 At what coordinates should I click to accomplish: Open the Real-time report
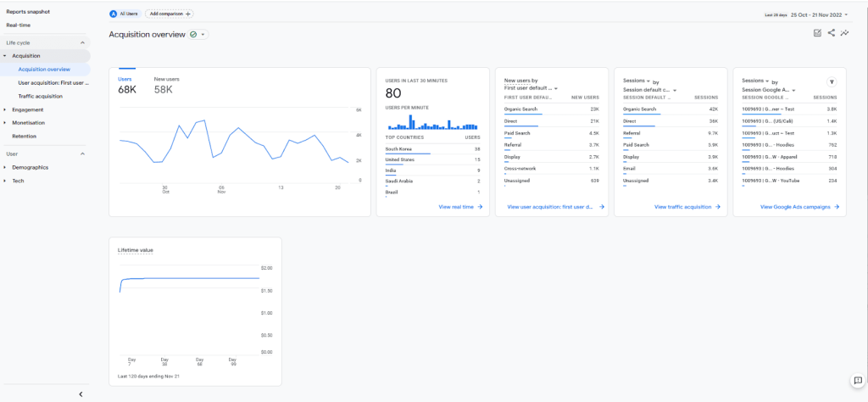(19, 25)
